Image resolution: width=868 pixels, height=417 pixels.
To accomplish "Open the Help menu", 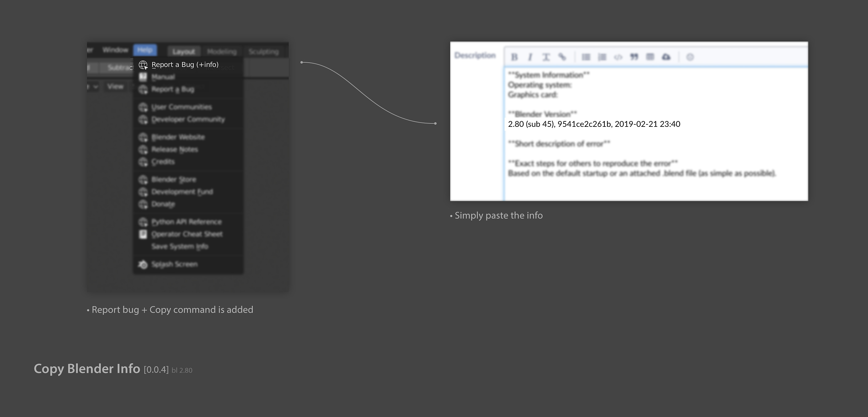I will pos(145,50).
